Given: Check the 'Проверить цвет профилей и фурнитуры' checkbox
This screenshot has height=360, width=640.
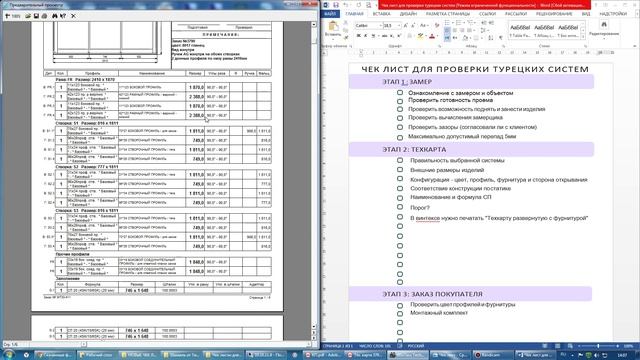Looking at the screenshot, I should point(400,305).
